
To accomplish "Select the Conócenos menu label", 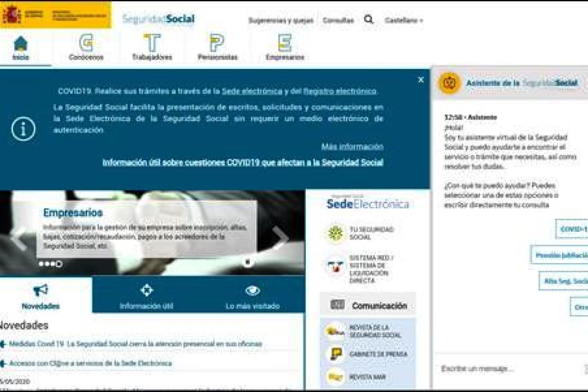I will tap(86, 57).
